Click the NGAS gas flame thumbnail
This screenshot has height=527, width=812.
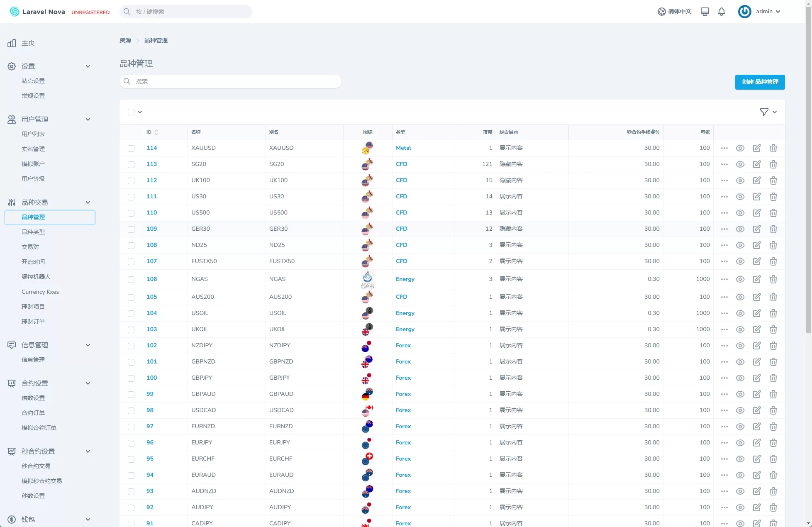click(x=367, y=279)
